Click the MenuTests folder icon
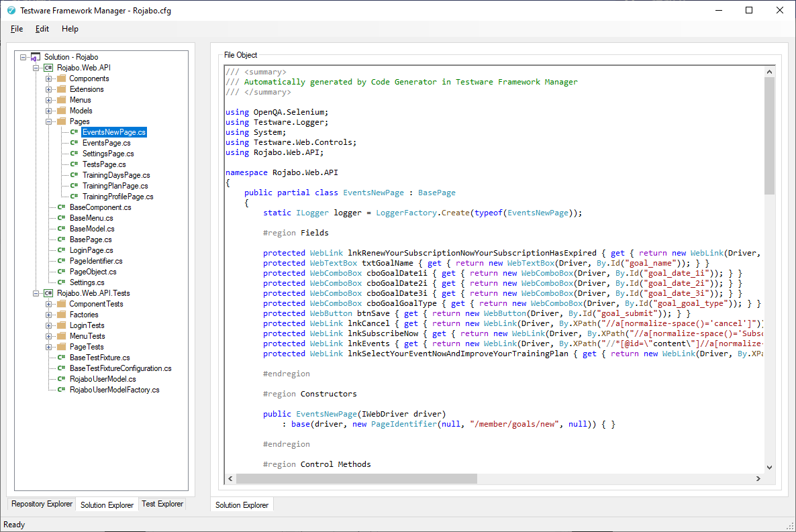Screen dimensions: 796x532 click(x=62, y=336)
